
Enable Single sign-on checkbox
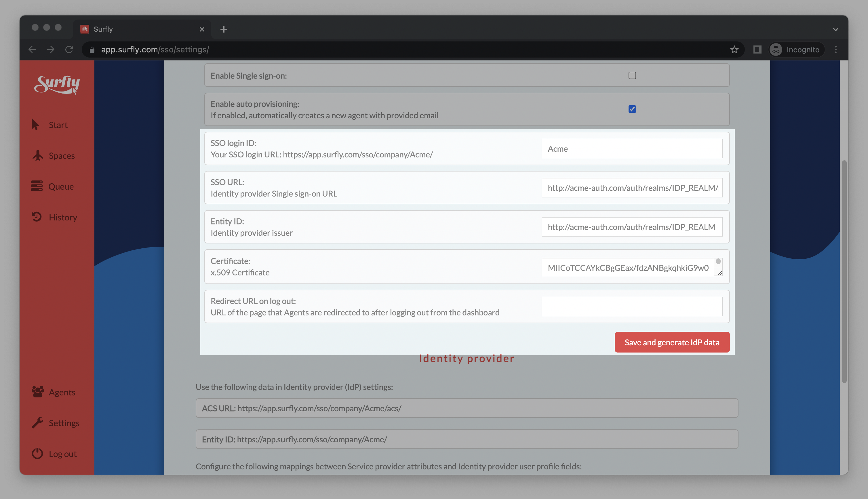(632, 75)
